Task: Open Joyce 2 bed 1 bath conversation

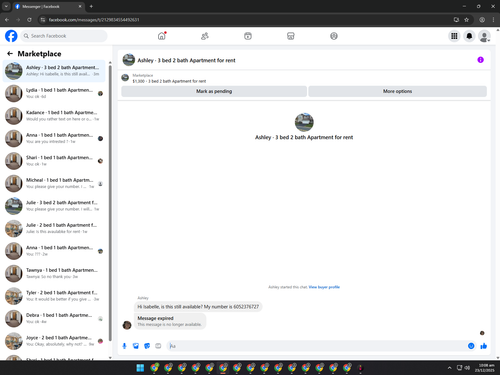Action: coord(54,341)
